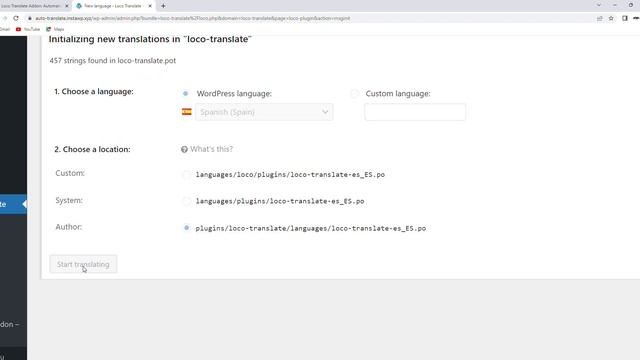Click the languages/loco/plugins/loco-translate-es_ES.po path

[x=290, y=175]
